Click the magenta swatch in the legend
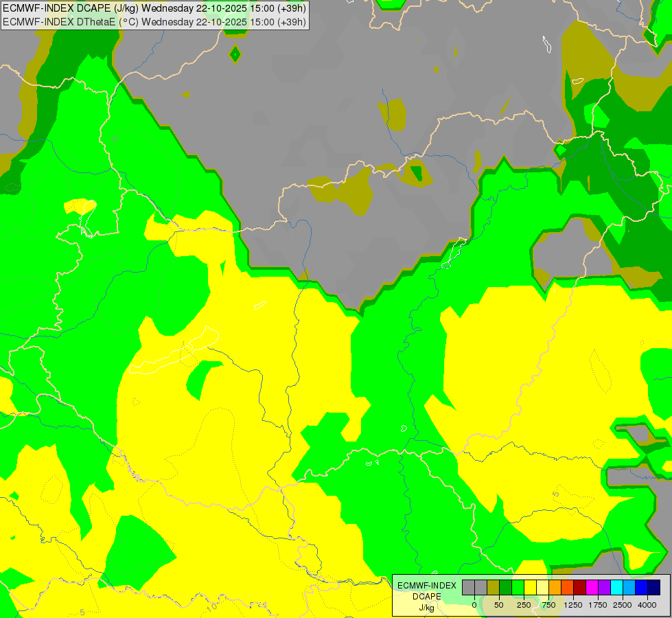Screen dimensions: 672x618 pos(592,587)
